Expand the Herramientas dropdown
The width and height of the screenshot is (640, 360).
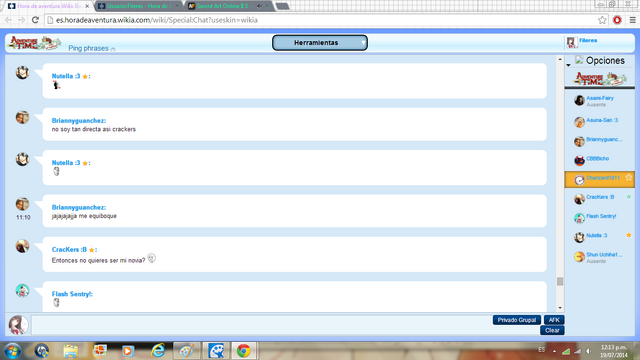click(320, 43)
